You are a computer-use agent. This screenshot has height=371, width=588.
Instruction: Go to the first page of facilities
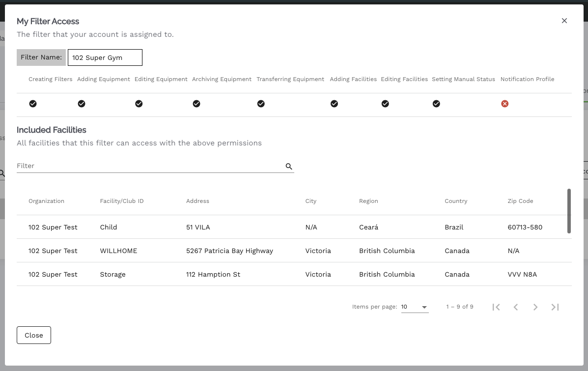(x=496, y=307)
